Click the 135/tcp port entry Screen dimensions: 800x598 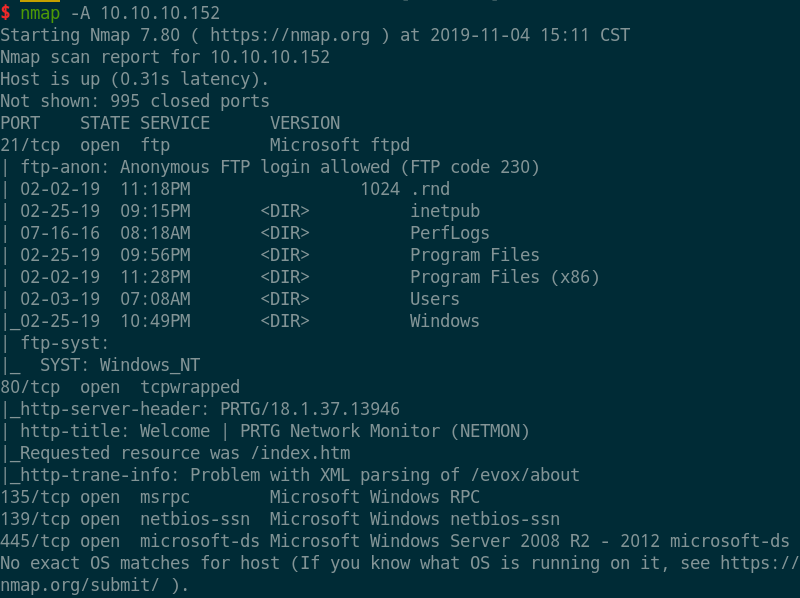(x=34, y=497)
